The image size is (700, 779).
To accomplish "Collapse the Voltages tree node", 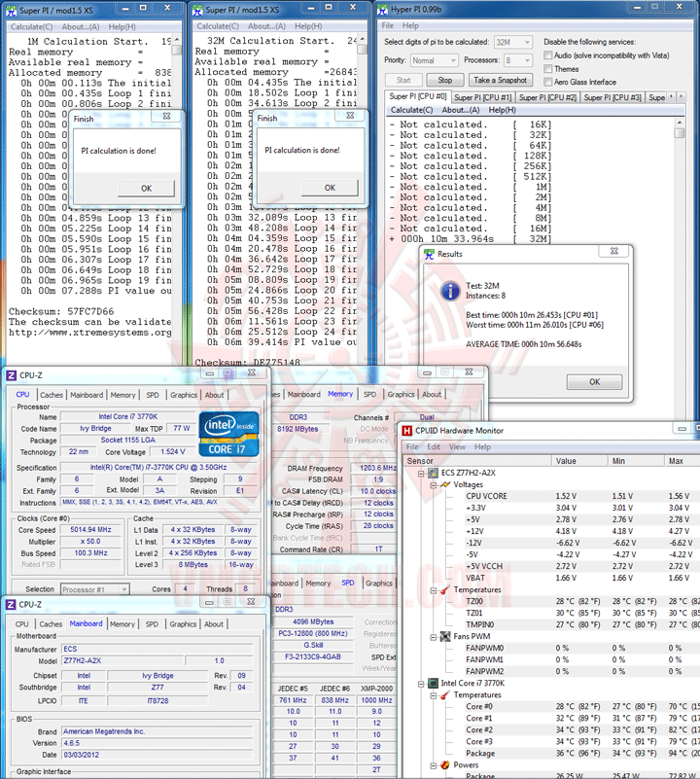I will point(434,485).
